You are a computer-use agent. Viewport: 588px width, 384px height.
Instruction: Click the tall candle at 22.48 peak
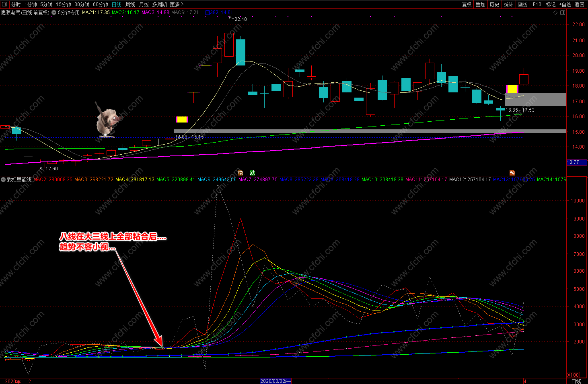229,44
